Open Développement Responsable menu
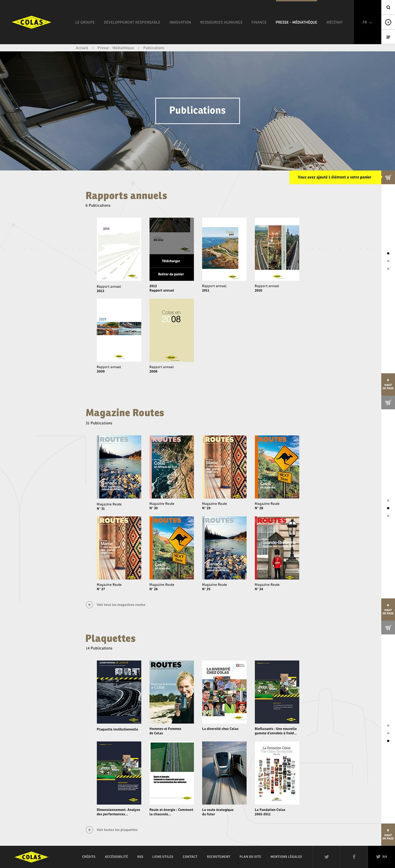The width and height of the screenshot is (395, 868). 132,22
